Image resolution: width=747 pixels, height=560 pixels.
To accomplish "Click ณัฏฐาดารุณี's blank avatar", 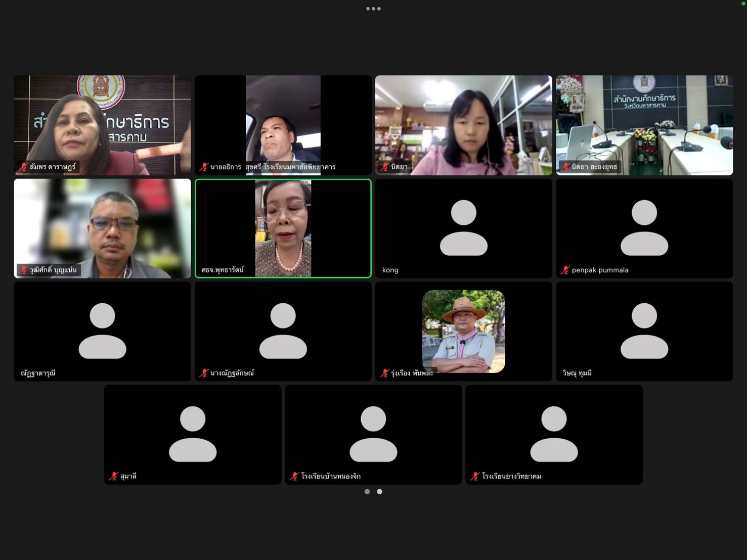I will 102,331.
